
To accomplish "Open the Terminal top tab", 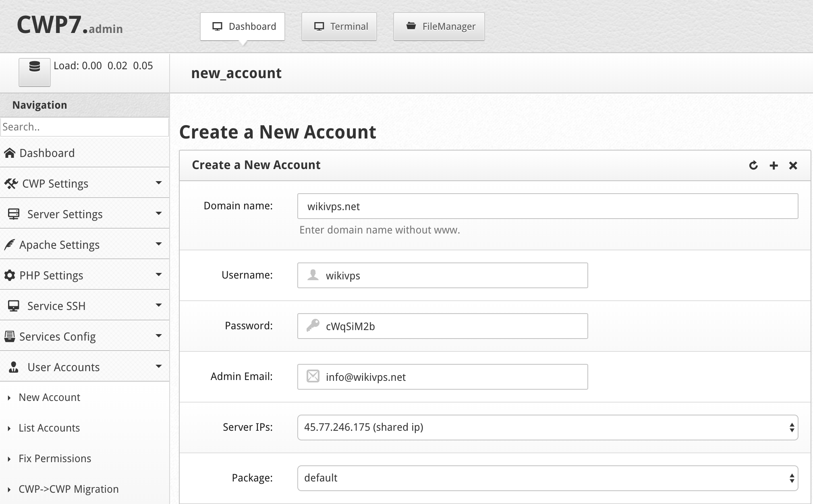I will (339, 27).
